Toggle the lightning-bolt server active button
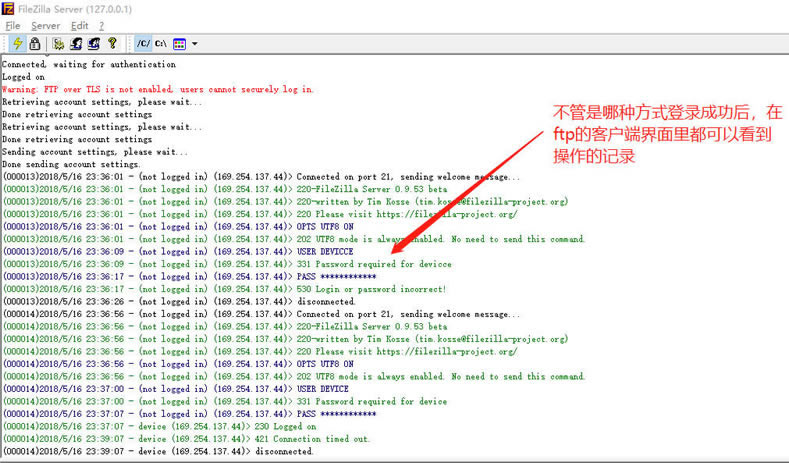 point(18,44)
